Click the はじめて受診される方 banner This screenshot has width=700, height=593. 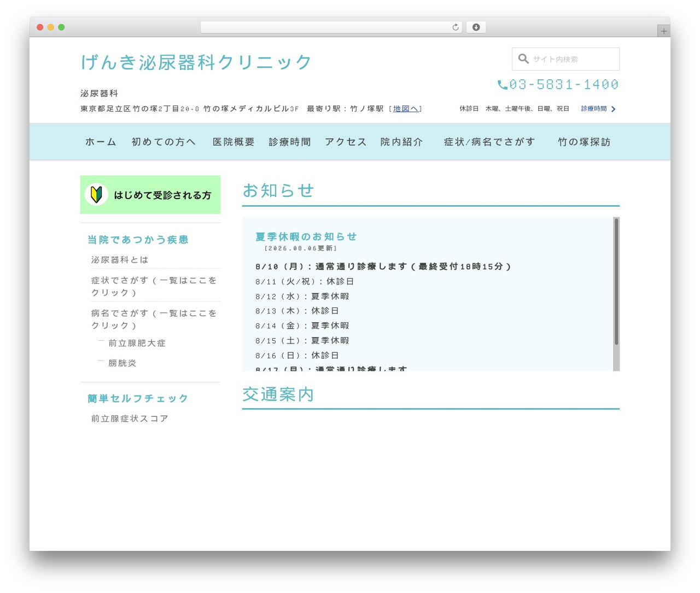click(150, 195)
